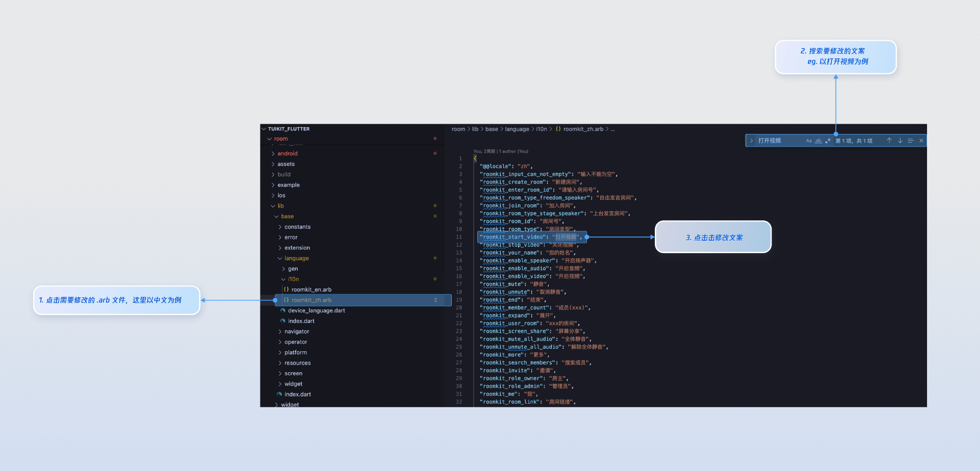The image size is (980, 471).
Task: Click the Dart icon of device_language.dart
Action: click(x=283, y=311)
